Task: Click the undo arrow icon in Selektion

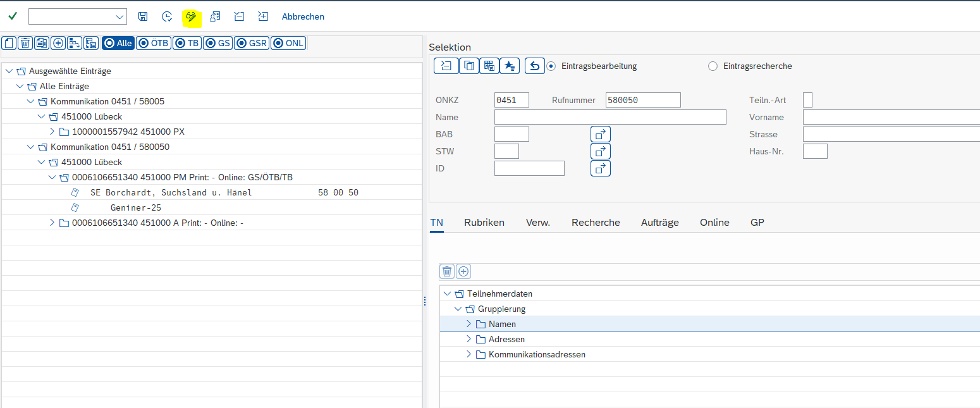Action: click(535, 66)
